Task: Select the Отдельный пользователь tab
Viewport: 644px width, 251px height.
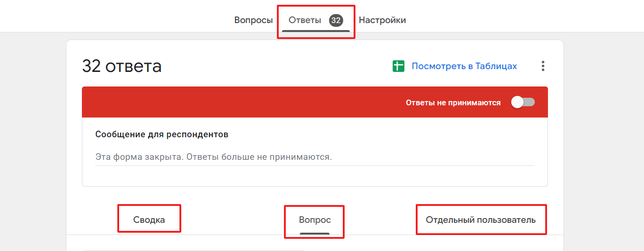Action: (x=481, y=220)
